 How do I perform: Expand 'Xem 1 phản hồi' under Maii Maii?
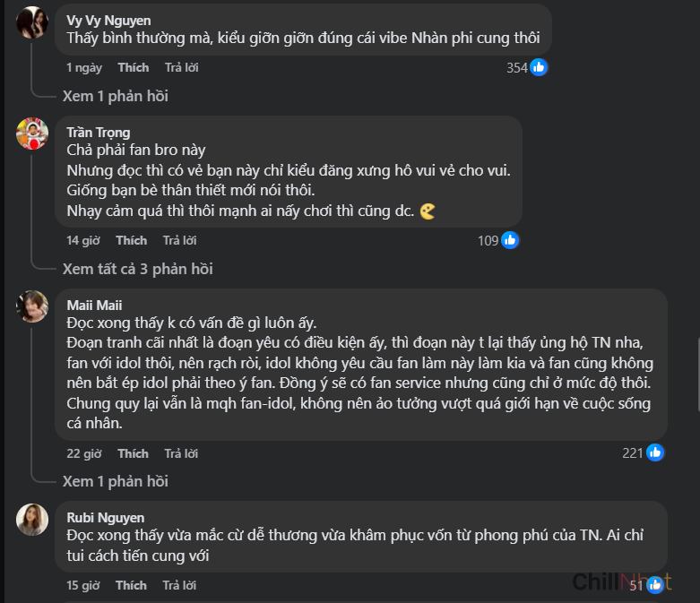[x=115, y=481]
